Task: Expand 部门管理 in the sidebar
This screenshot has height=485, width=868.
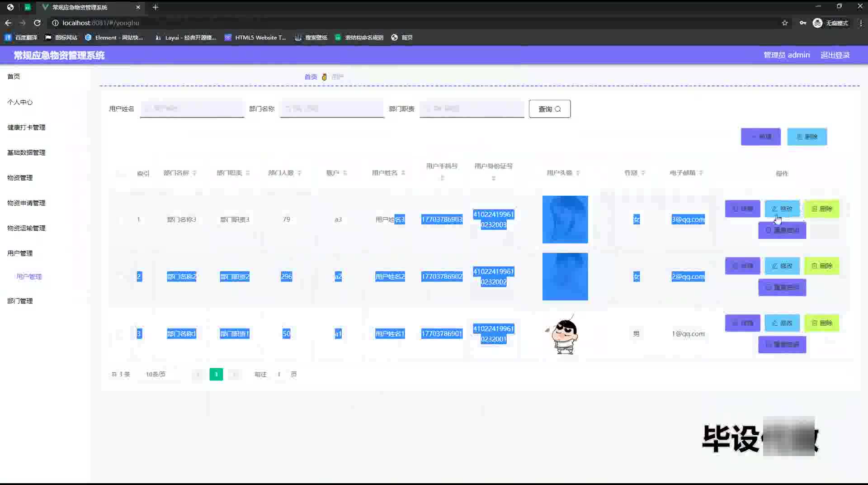Action: tap(20, 301)
